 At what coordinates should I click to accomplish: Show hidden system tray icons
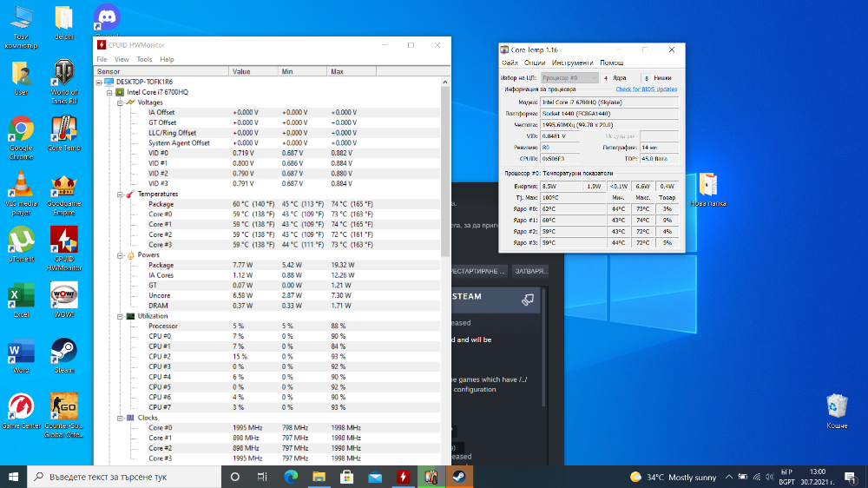pyautogui.click(x=728, y=477)
